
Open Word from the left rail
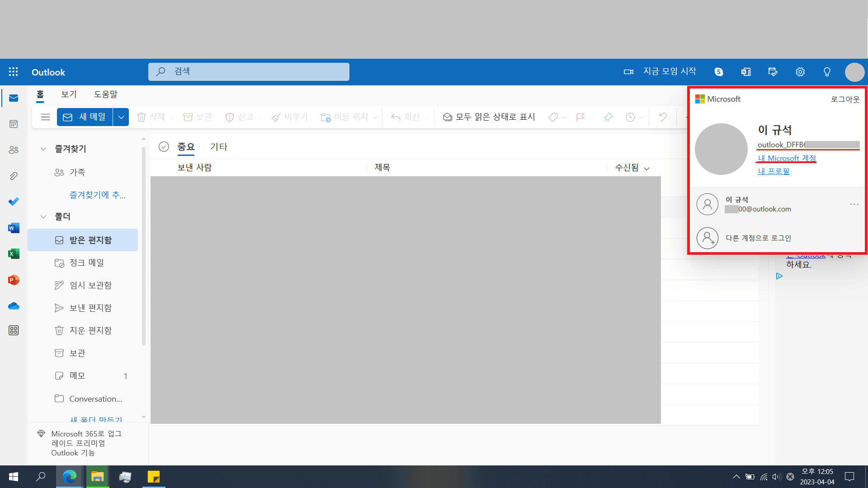coord(13,228)
